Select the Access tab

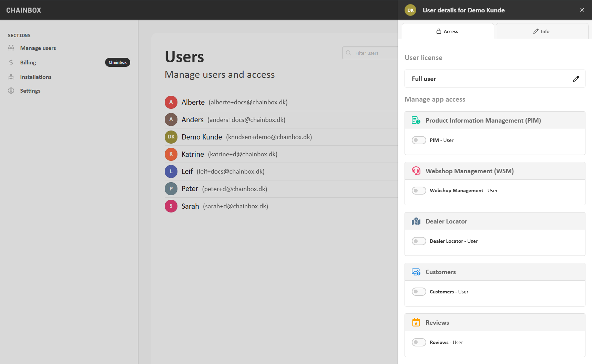[x=448, y=31]
